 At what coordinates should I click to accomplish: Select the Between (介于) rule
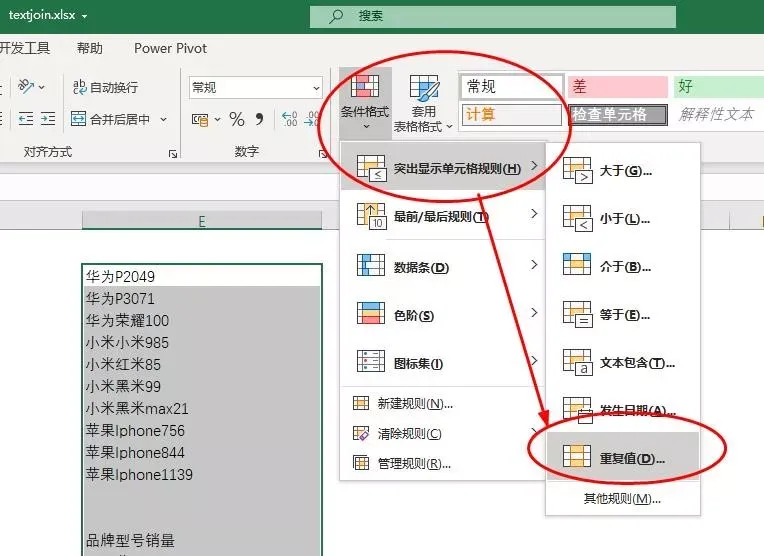coord(623,267)
